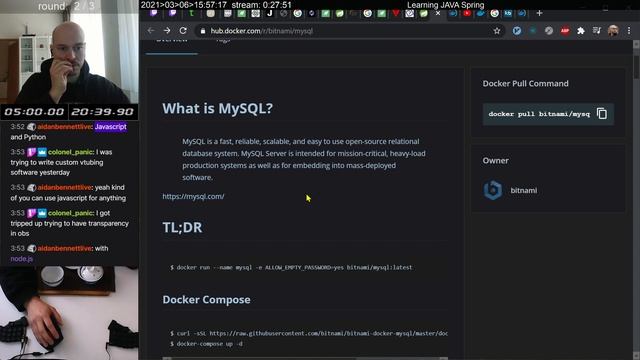The width and height of the screenshot is (640, 360).
Task: Click the Docker Compose heading
Action: [207, 300]
